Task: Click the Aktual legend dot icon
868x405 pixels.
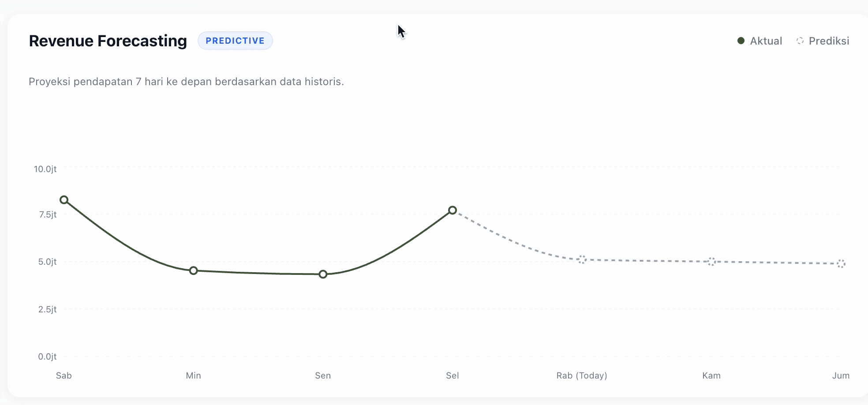Action: 741,41
